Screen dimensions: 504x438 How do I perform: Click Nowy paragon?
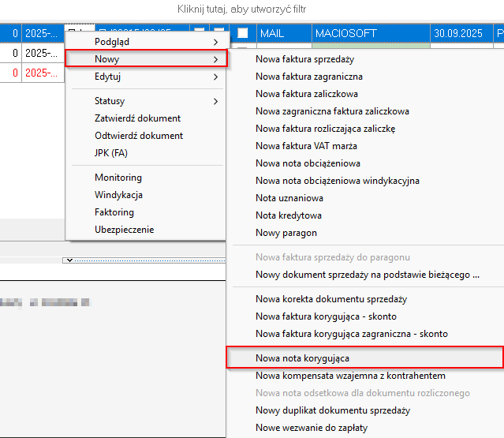(284, 233)
